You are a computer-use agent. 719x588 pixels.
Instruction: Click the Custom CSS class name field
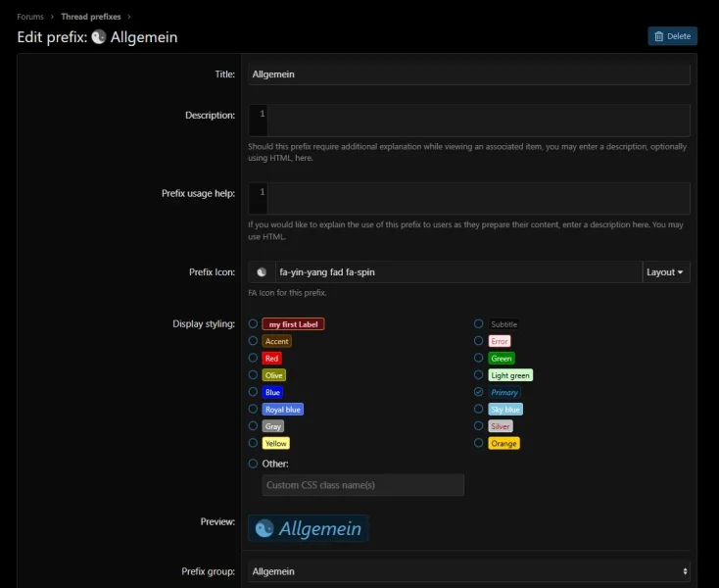pyautogui.click(x=363, y=485)
